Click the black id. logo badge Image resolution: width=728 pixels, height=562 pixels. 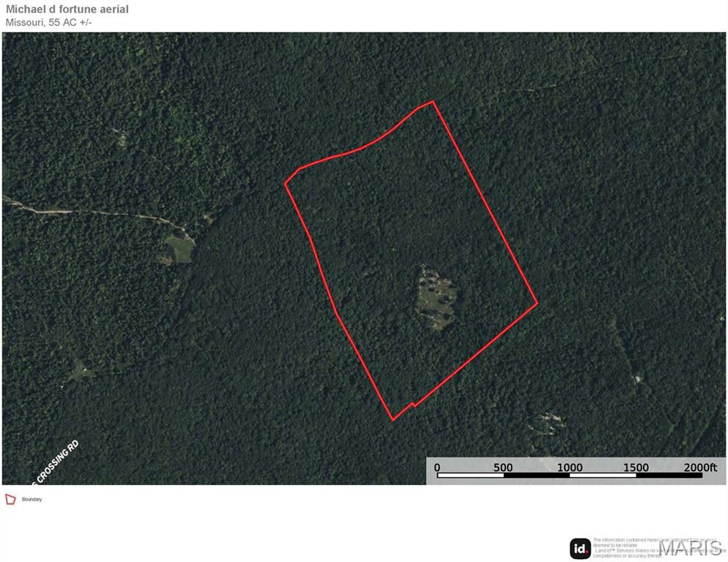click(x=580, y=549)
